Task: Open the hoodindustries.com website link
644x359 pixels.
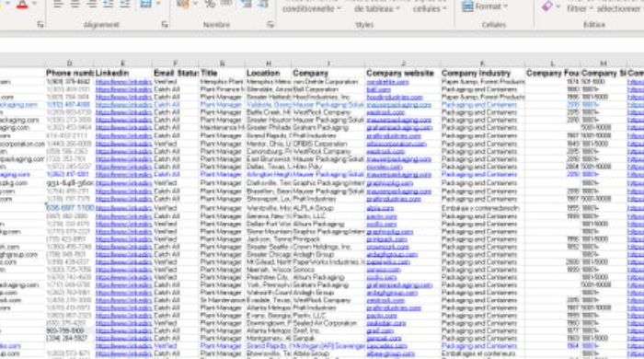Action: coord(395,98)
